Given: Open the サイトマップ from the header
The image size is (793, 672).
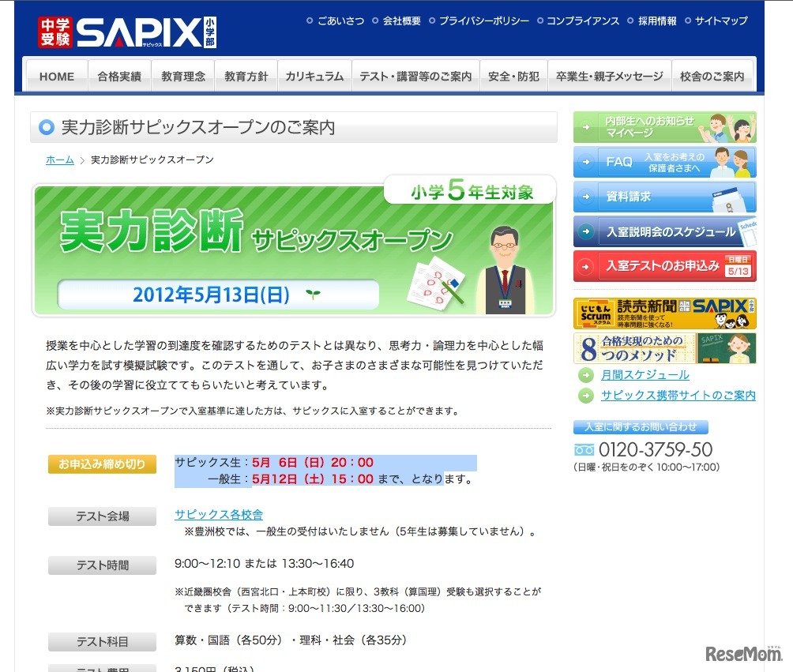Looking at the screenshot, I should click(x=720, y=21).
